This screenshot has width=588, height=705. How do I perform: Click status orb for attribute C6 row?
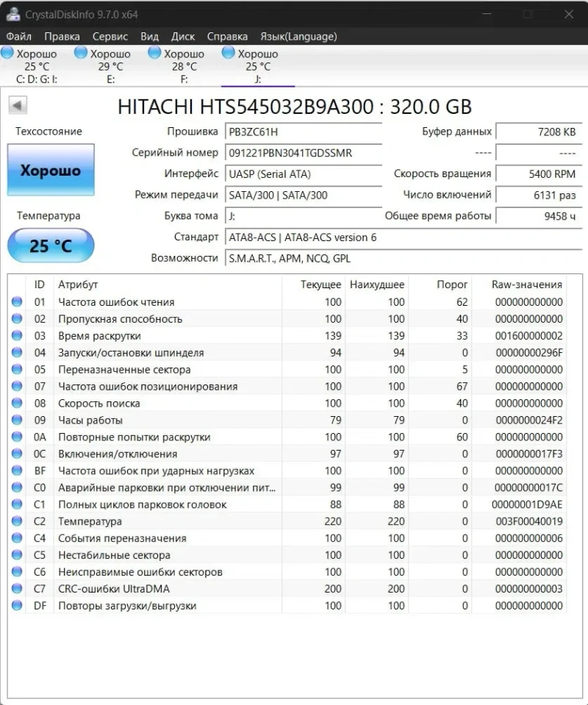(x=17, y=571)
